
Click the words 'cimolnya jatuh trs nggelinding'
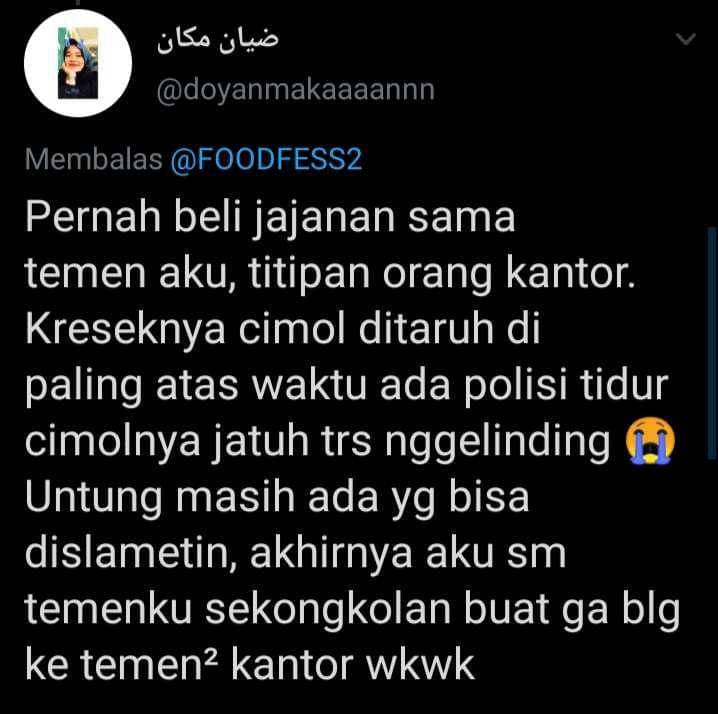click(x=317, y=443)
